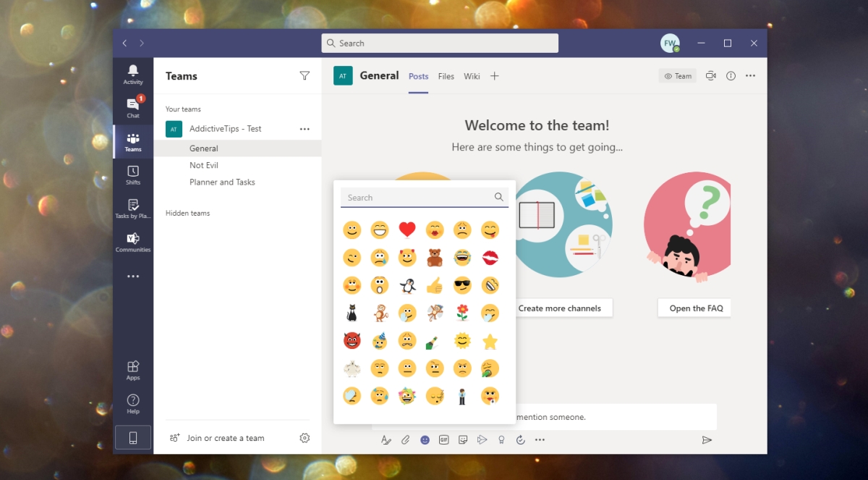This screenshot has height=480, width=868.
Task: Open channel more options ellipsis
Action: [x=750, y=76]
